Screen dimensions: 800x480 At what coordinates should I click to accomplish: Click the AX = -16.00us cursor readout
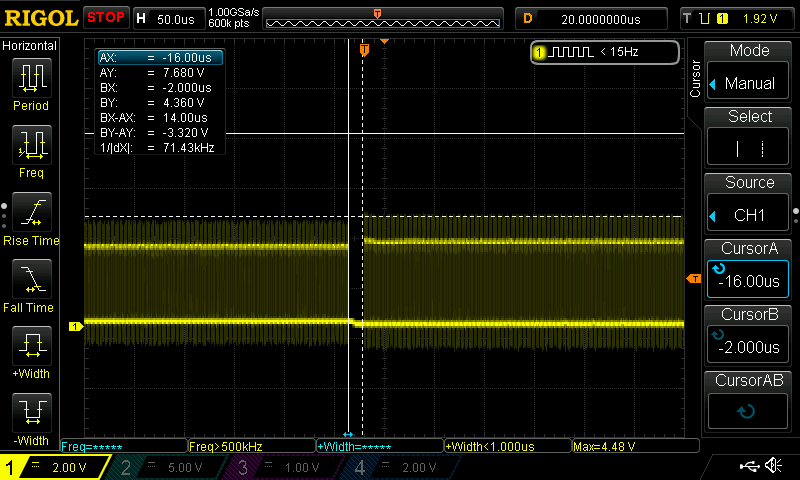[x=160, y=58]
